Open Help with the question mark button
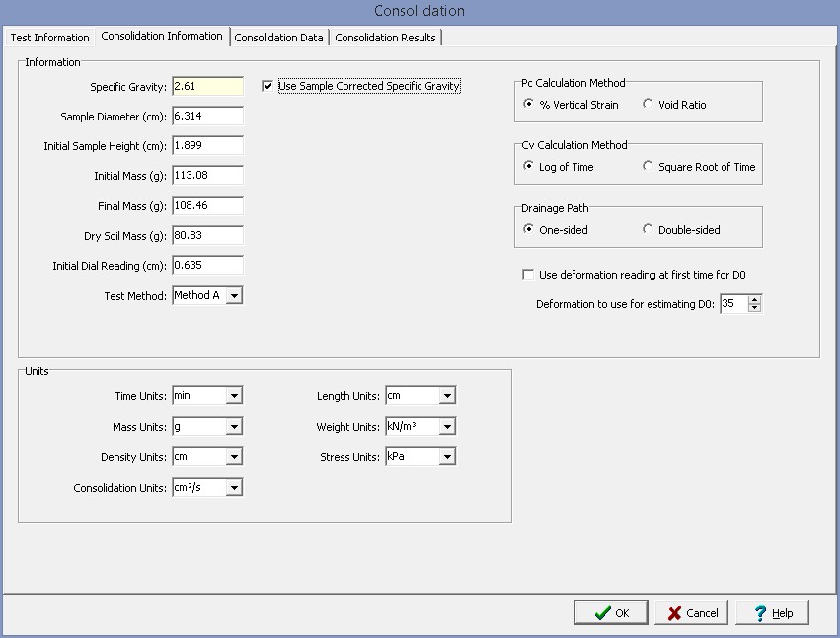The width and height of the screenshot is (840, 638). 771,613
